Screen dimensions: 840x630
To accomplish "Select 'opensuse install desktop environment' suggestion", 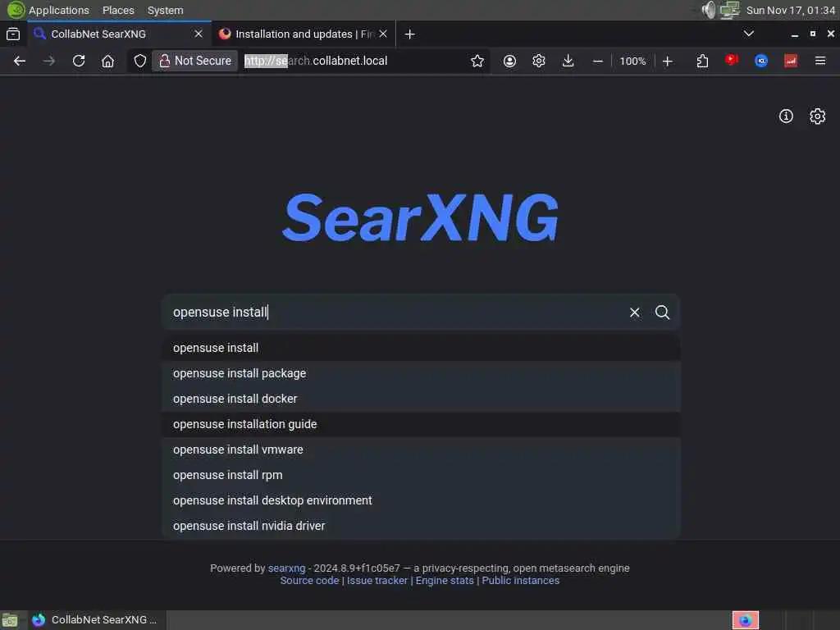I will 421,501.
